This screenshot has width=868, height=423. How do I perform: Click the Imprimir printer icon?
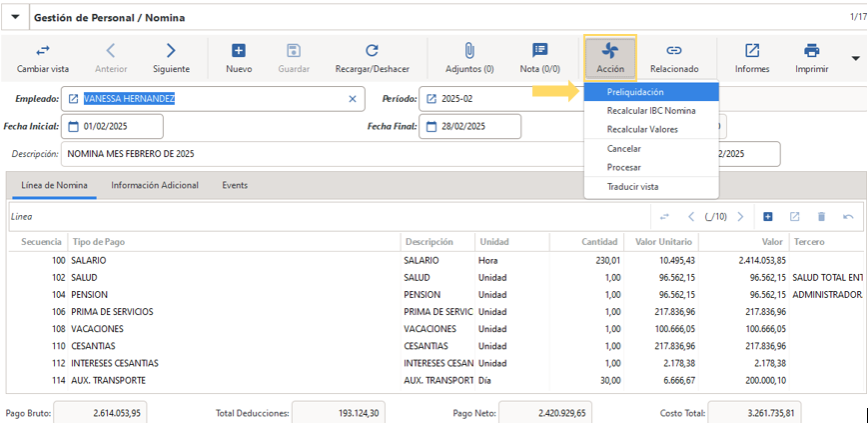(811, 51)
